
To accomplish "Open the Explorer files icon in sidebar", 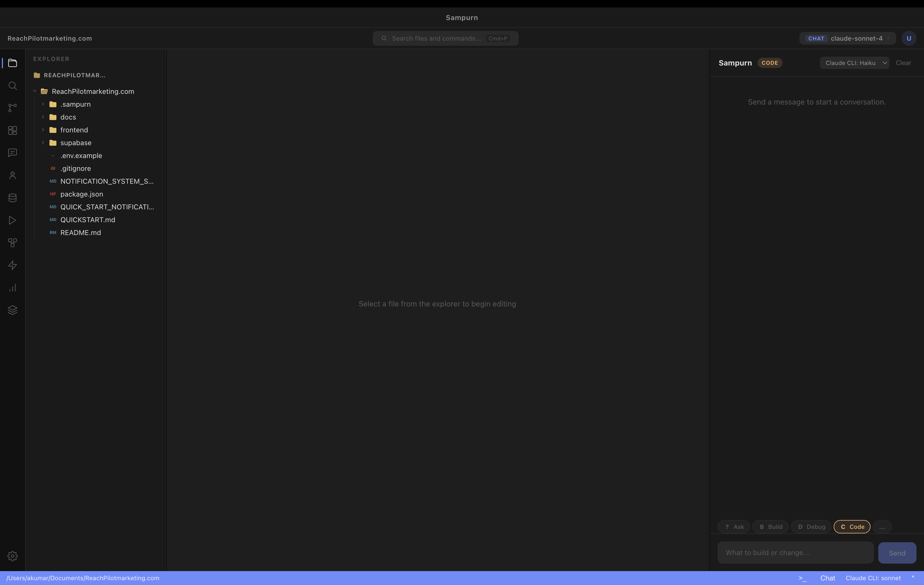I will click(13, 63).
